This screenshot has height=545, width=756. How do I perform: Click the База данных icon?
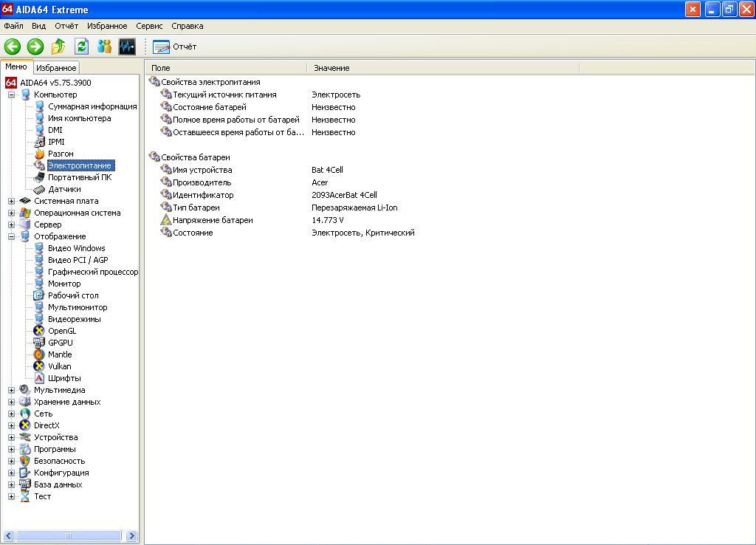click(25, 484)
